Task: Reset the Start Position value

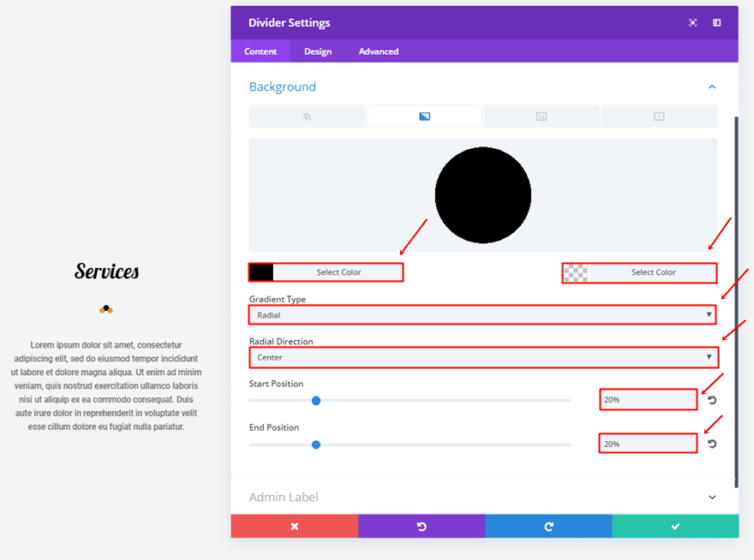Action: (712, 400)
